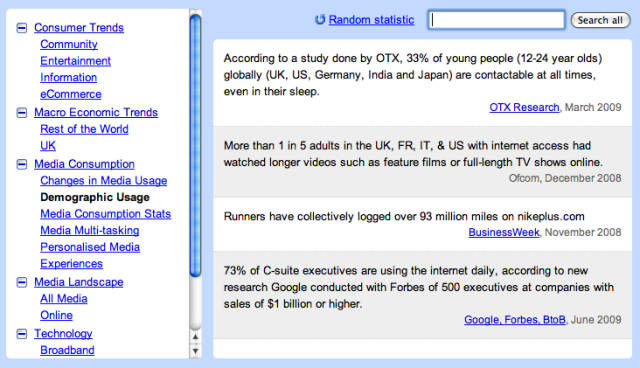Select the current Demographic Usage item
The height and width of the screenshot is (368, 640).
pos(95,197)
